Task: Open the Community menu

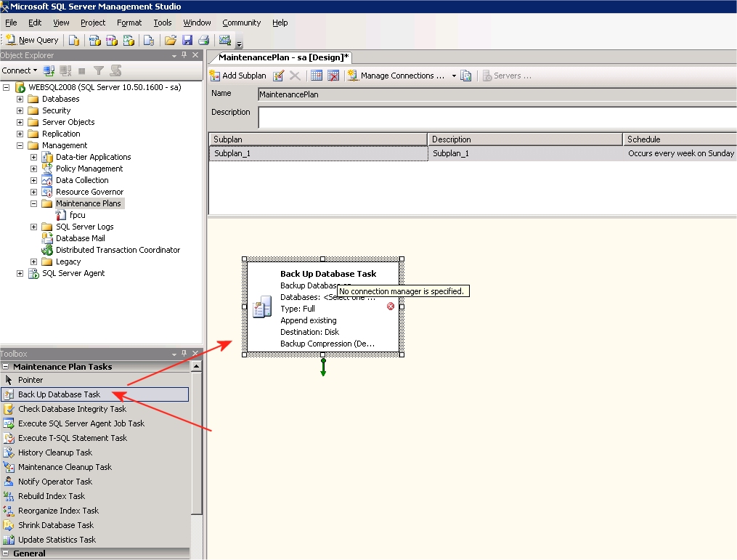Action: click(242, 23)
